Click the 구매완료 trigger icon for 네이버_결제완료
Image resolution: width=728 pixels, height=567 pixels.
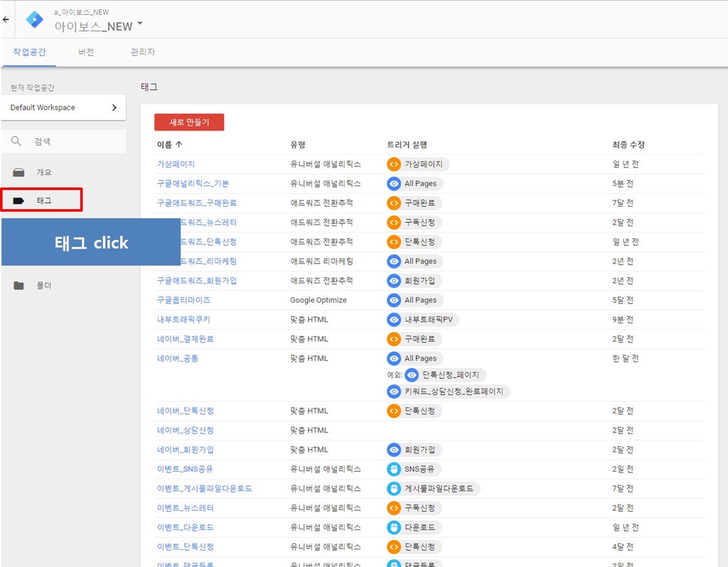coord(394,339)
